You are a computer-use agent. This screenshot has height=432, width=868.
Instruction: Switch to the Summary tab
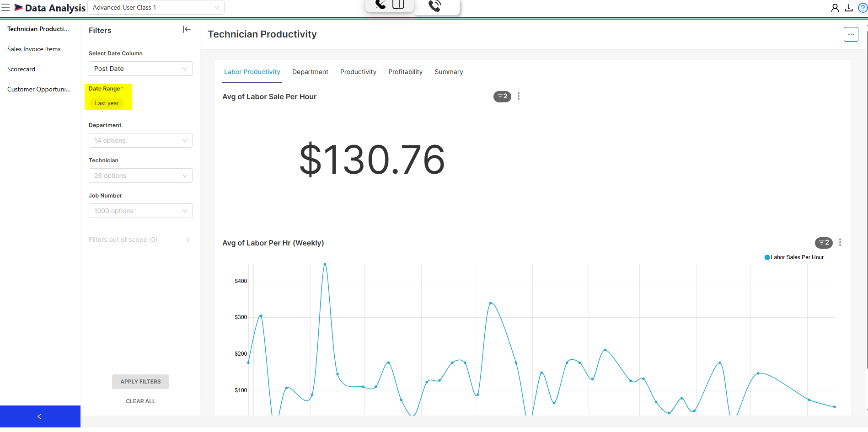[449, 72]
